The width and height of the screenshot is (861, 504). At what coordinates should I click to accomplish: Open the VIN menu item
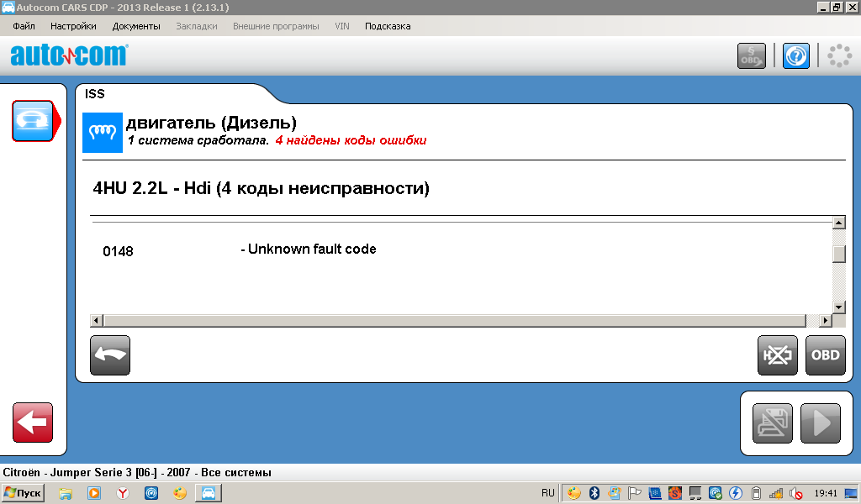(x=342, y=26)
